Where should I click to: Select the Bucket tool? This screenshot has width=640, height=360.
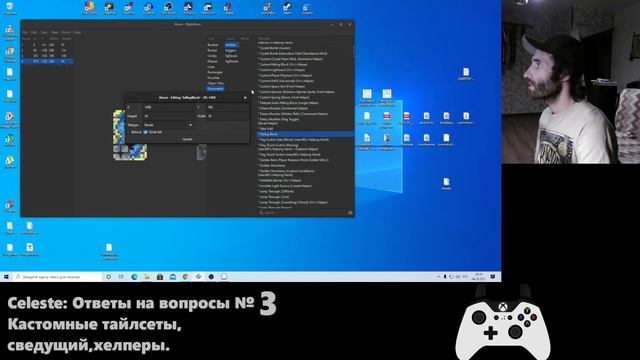tap(212, 50)
